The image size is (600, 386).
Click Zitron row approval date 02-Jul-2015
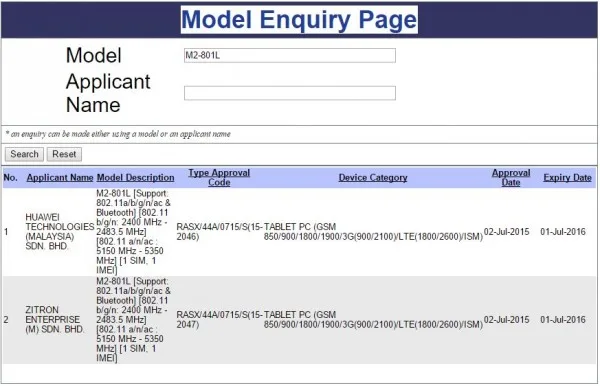click(507, 319)
